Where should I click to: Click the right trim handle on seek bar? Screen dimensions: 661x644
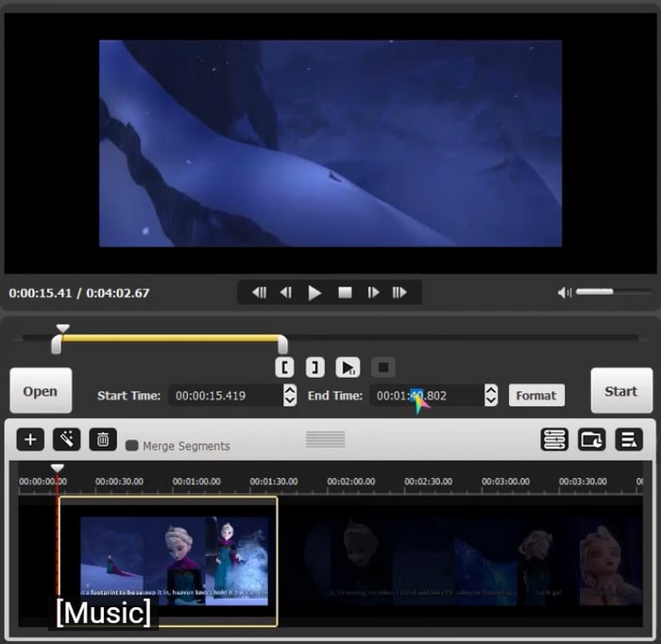[283, 345]
